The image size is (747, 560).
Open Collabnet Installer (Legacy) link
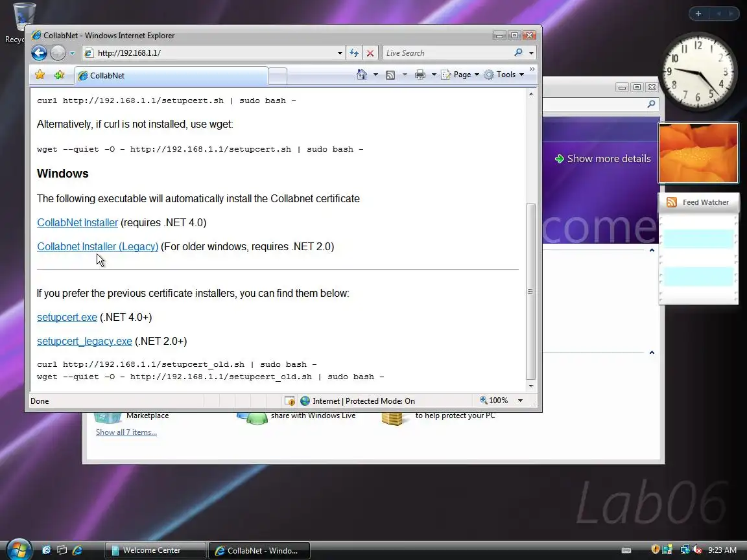pyautogui.click(x=98, y=247)
